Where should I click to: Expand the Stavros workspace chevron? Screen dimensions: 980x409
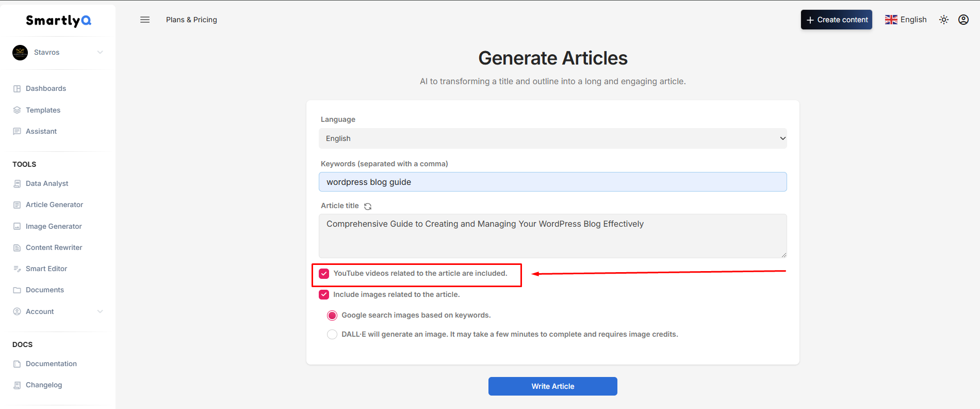tap(100, 52)
